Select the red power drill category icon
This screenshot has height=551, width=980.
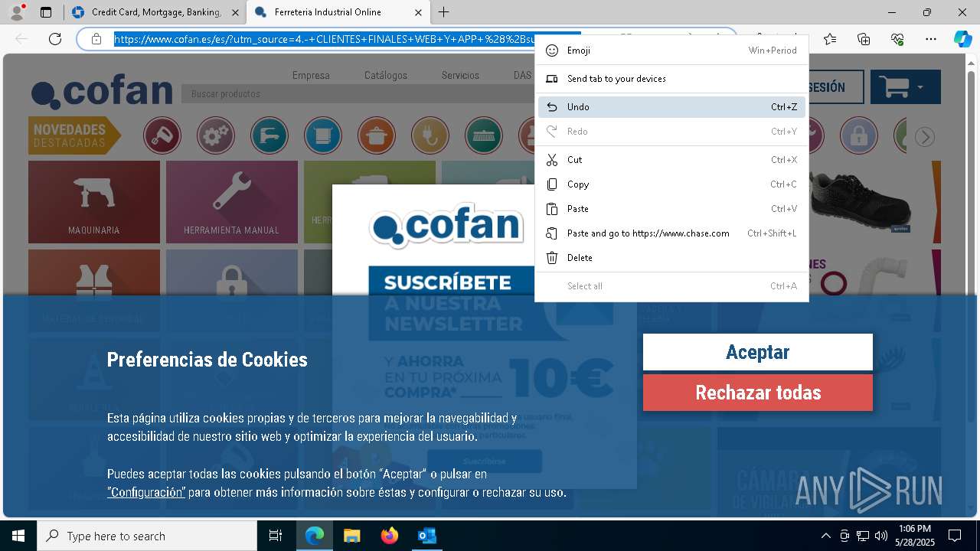[x=162, y=136]
